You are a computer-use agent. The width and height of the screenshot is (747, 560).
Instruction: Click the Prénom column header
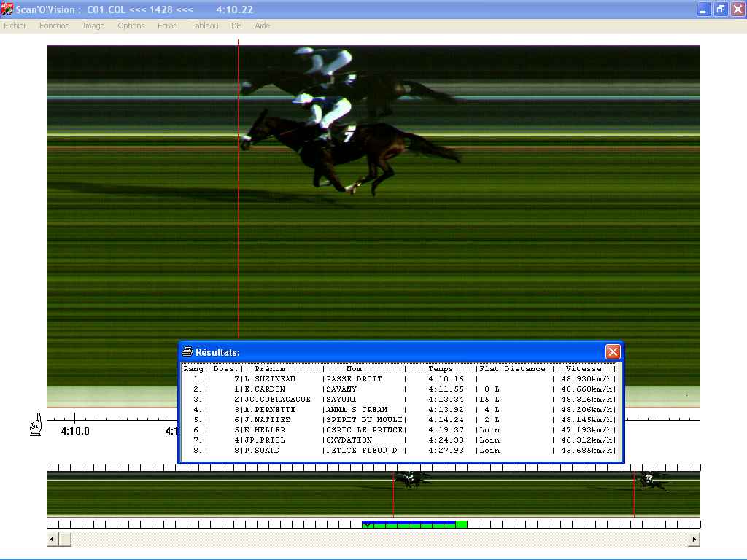(270, 368)
